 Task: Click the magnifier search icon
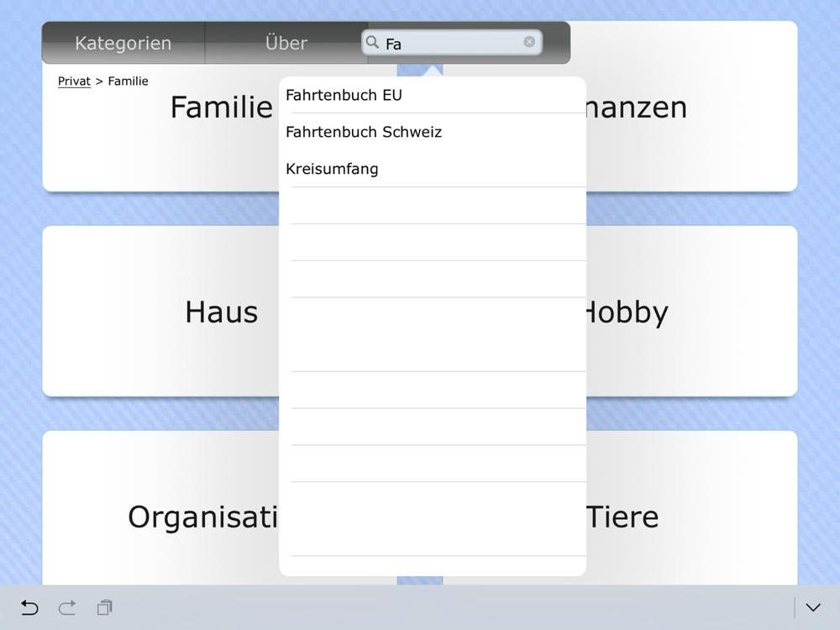pos(372,42)
